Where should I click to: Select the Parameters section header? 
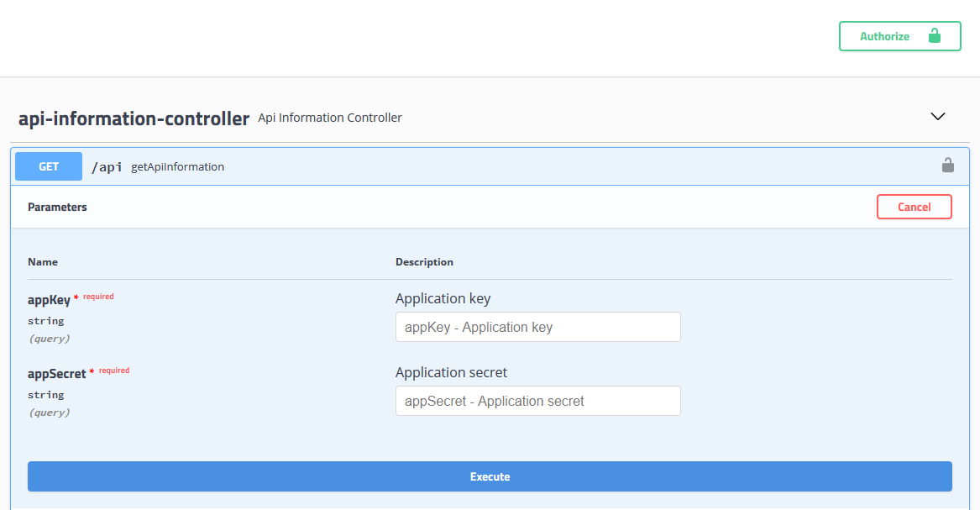[x=57, y=207]
